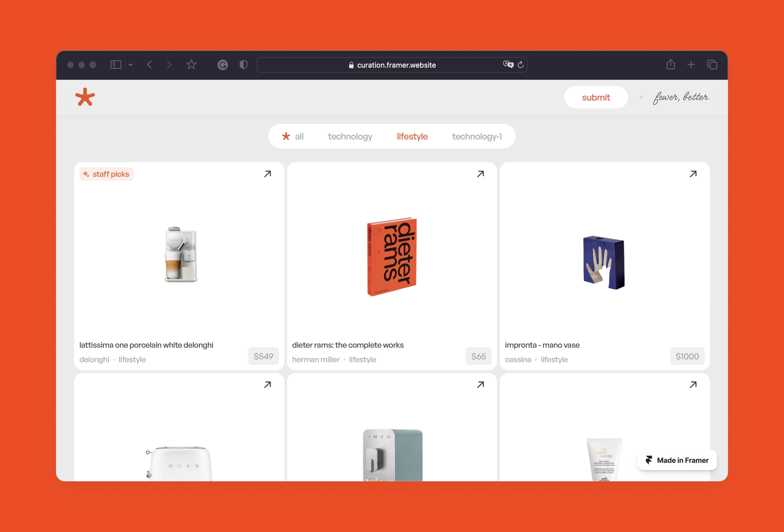
Task: Click the Made in Framer badge link
Action: [x=676, y=460]
